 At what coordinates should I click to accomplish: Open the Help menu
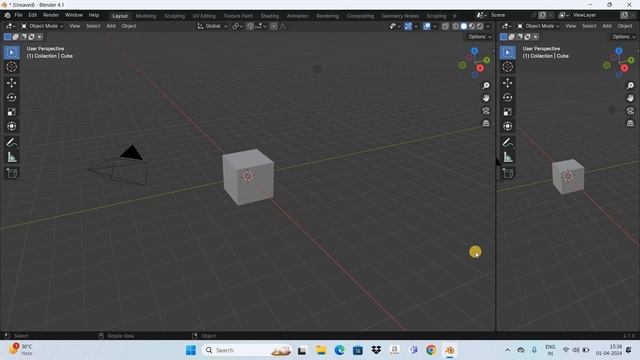coord(94,15)
